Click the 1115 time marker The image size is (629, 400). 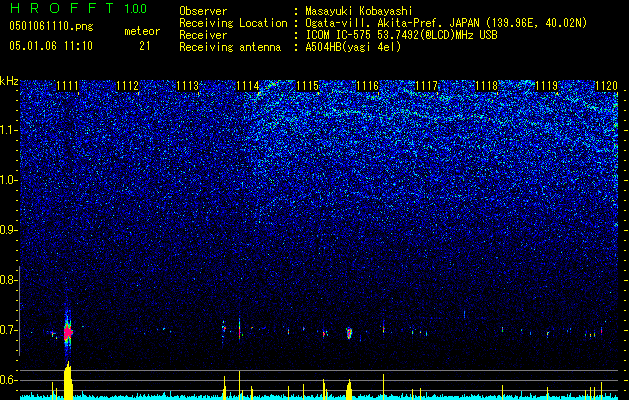tap(307, 86)
